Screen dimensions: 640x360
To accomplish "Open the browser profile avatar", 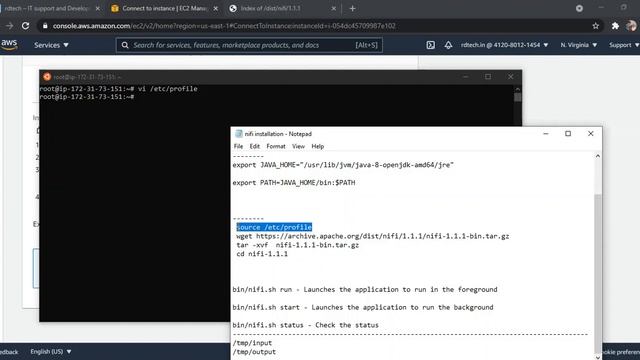I will [631, 26].
